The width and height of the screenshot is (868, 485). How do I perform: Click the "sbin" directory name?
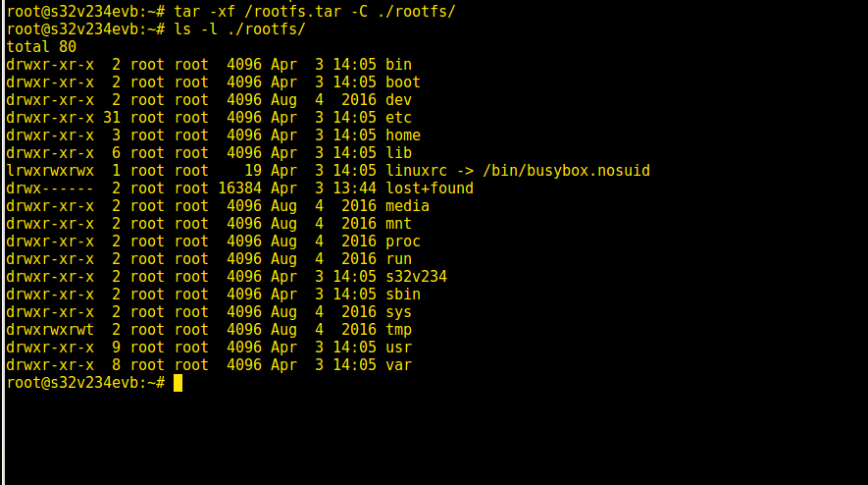(x=402, y=295)
